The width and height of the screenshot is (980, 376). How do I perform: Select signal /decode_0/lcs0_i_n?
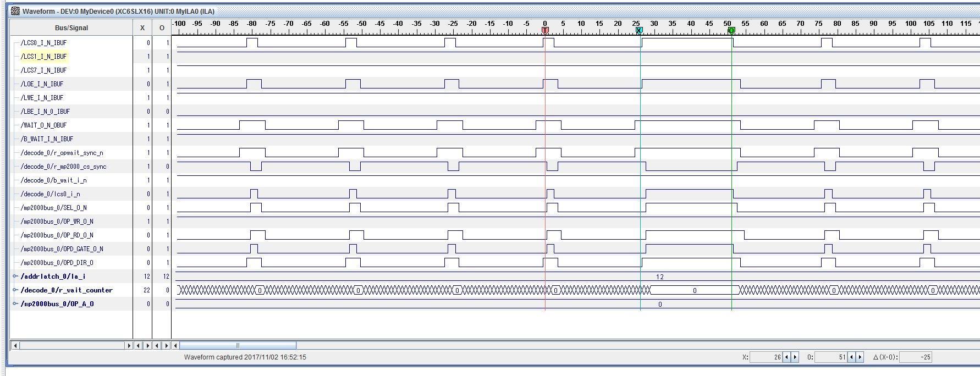click(x=50, y=193)
